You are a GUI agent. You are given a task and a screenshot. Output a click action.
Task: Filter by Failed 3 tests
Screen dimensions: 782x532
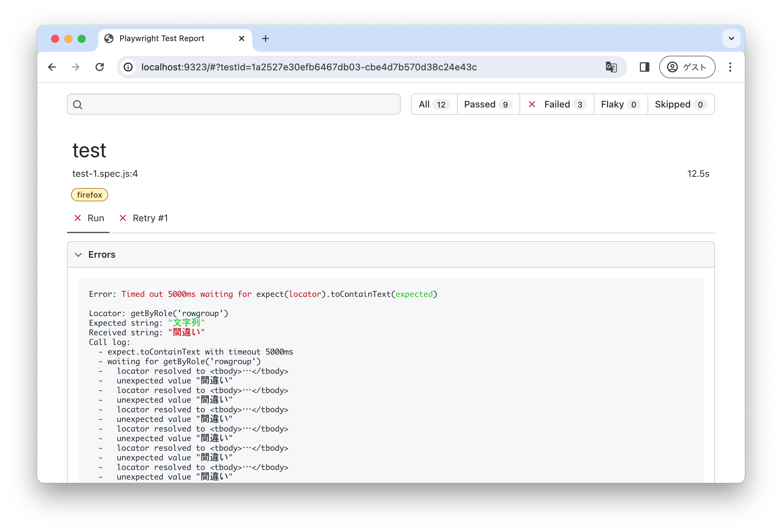pyautogui.click(x=557, y=104)
